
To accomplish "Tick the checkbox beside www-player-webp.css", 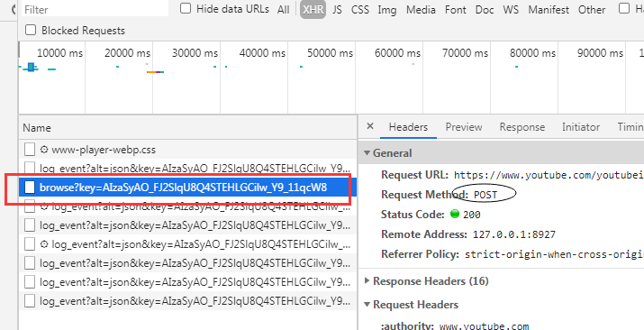I will click(29, 150).
